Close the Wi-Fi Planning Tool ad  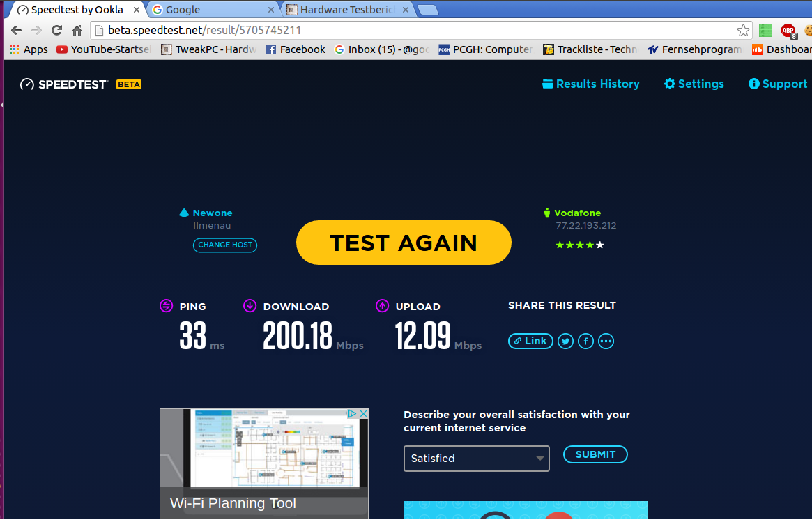(x=362, y=414)
